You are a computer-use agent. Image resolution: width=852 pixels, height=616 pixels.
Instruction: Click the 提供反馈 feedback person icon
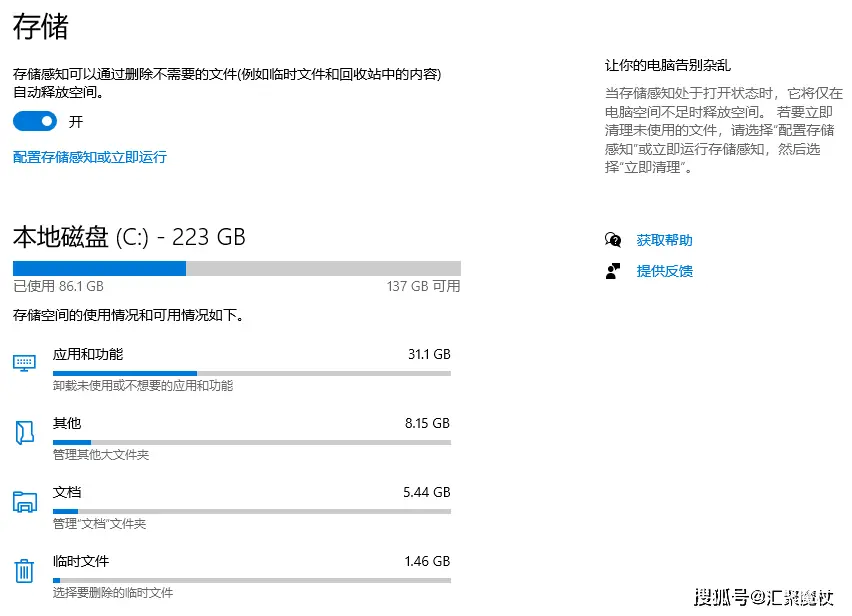click(x=613, y=271)
